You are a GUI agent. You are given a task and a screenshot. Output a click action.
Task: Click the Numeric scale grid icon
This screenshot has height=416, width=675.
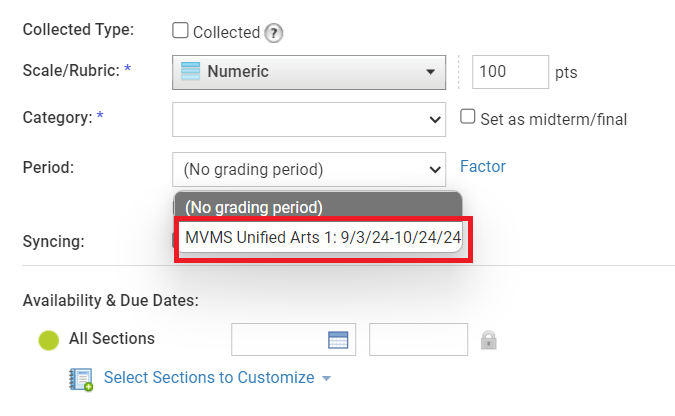[189, 72]
